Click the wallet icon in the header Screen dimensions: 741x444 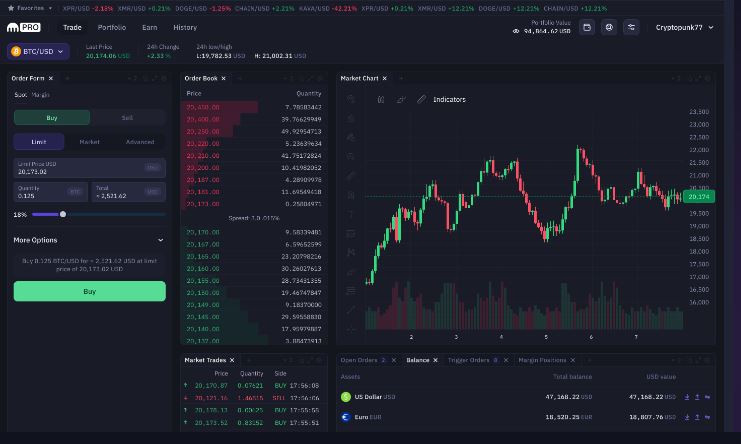[x=587, y=28]
